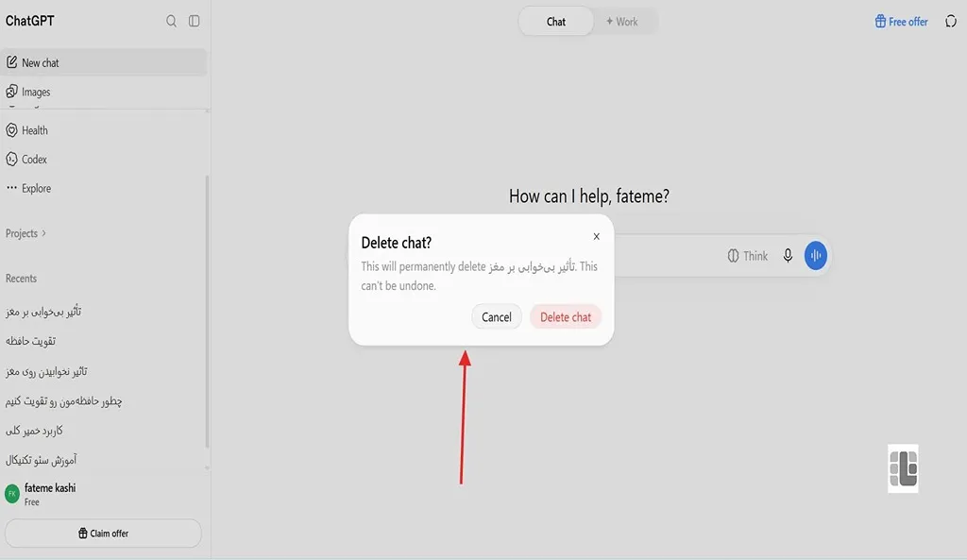Click the Explore three-dots icon

tap(11, 188)
